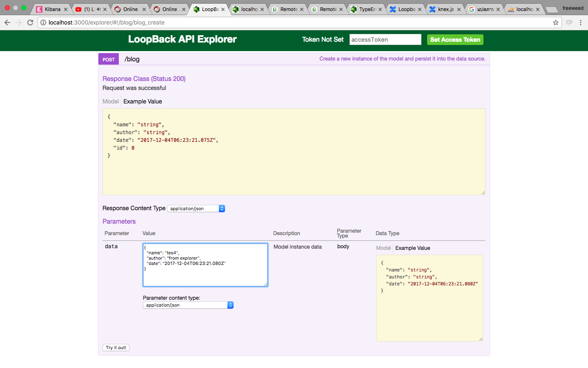588x368 pixels.
Task: Switch to the knex.js tab
Action: point(445,9)
